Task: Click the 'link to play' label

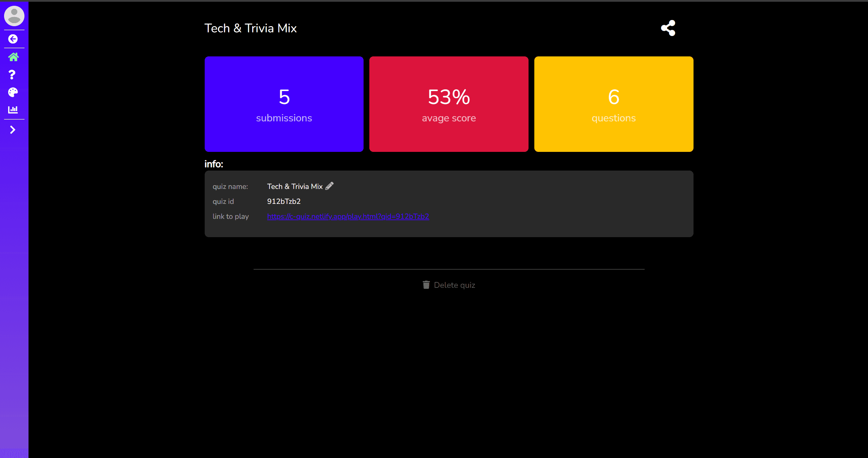Action: click(230, 216)
